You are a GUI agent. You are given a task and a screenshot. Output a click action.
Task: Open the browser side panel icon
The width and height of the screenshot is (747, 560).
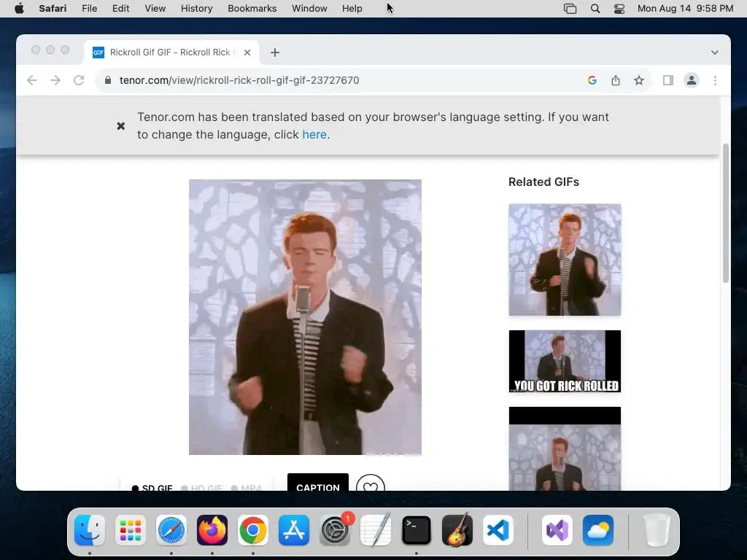click(668, 80)
